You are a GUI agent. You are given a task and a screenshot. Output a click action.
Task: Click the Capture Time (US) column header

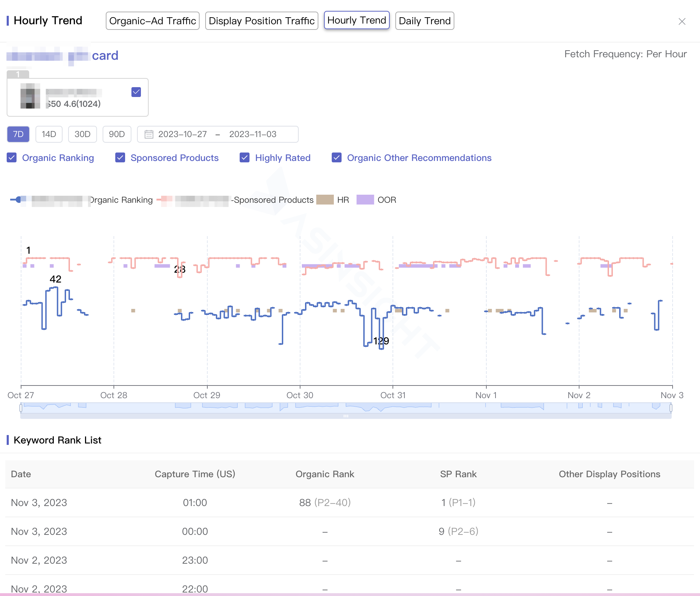(195, 474)
